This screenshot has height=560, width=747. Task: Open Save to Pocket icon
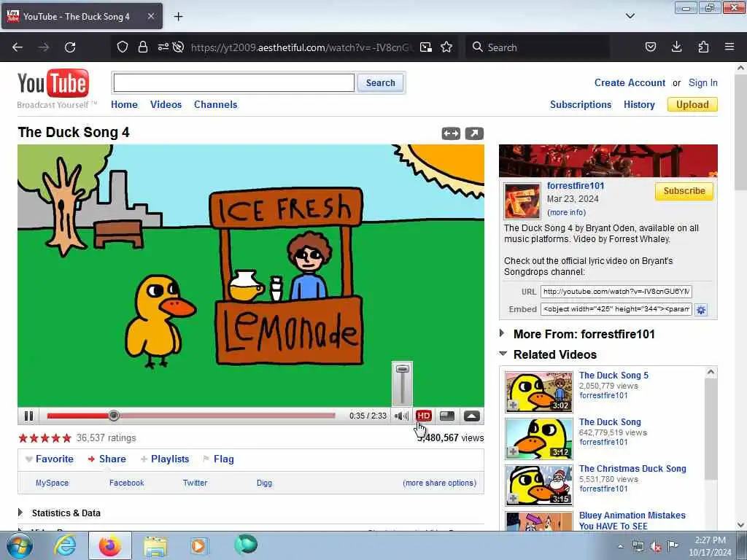(650, 47)
